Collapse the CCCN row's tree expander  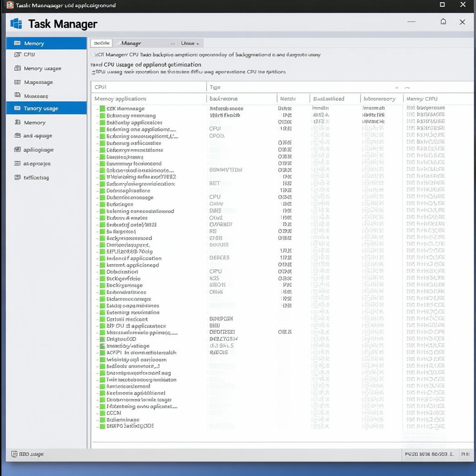(x=97, y=413)
